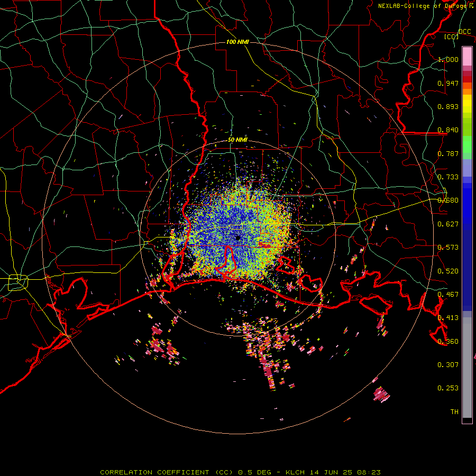476x476 pixels.
Task: Click the 100 NMI range ring label
Action: click(237, 42)
